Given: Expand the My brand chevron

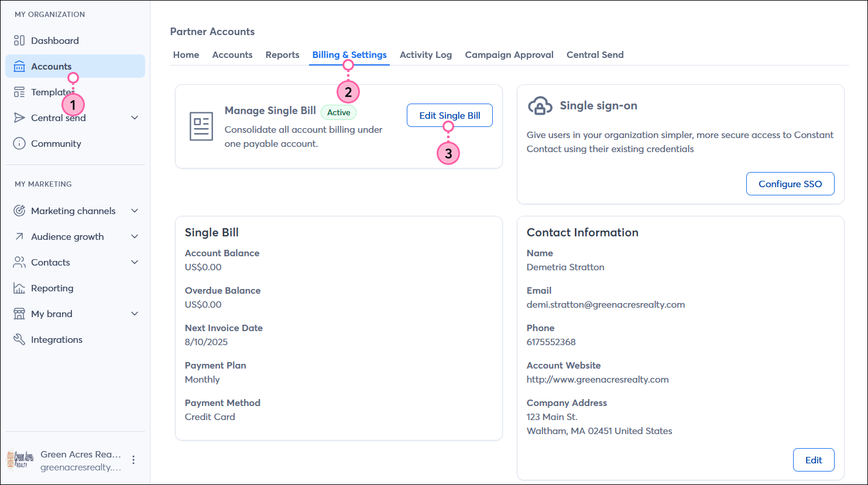Looking at the screenshot, I should coord(135,314).
